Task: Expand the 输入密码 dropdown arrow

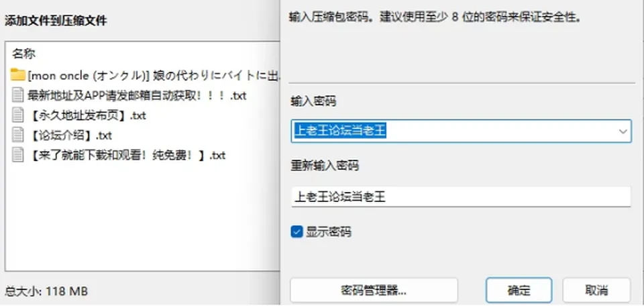Action: click(x=623, y=132)
